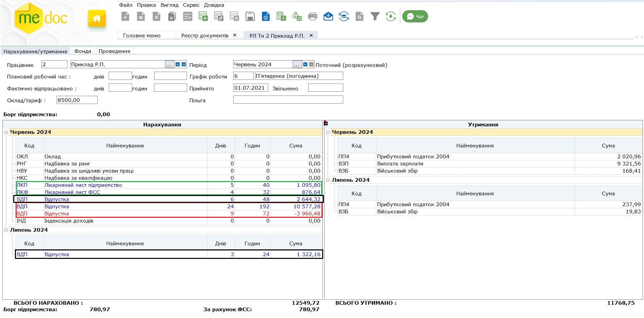The width and height of the screenshot is (644, 318).
Task: Open the Сервіс menu
Action: [x=191, y=5]
